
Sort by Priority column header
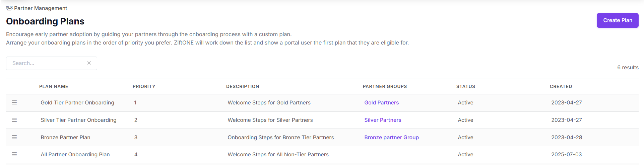click(x=144, y=86)
